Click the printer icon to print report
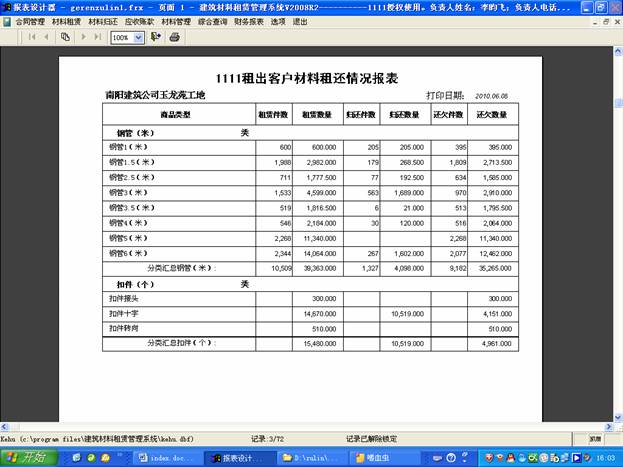The height and width of the screenshot is (467, 623). (175, 37)
